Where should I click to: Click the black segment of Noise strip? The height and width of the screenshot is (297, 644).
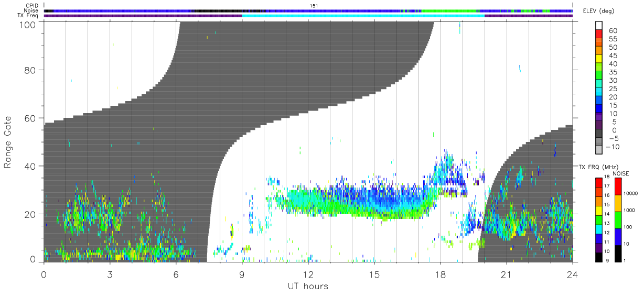click(220, 10)
